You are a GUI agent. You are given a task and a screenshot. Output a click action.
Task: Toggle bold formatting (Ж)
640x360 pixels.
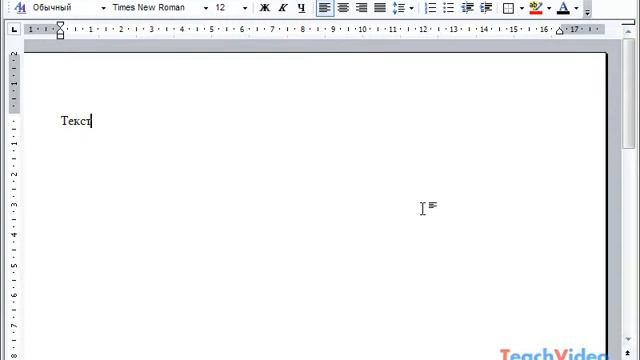click(264, 8)
